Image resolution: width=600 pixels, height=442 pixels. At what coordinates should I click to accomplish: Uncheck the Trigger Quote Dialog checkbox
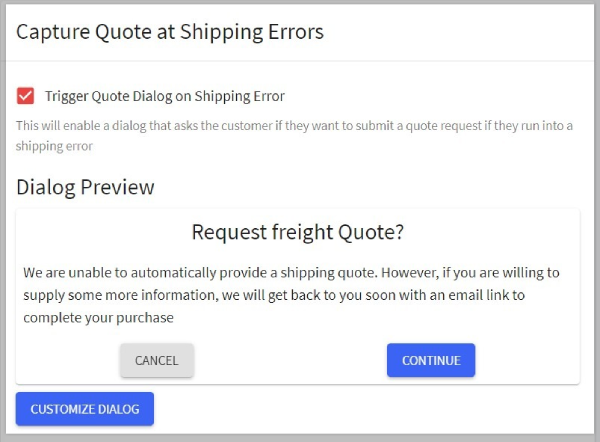coord(26,96)
